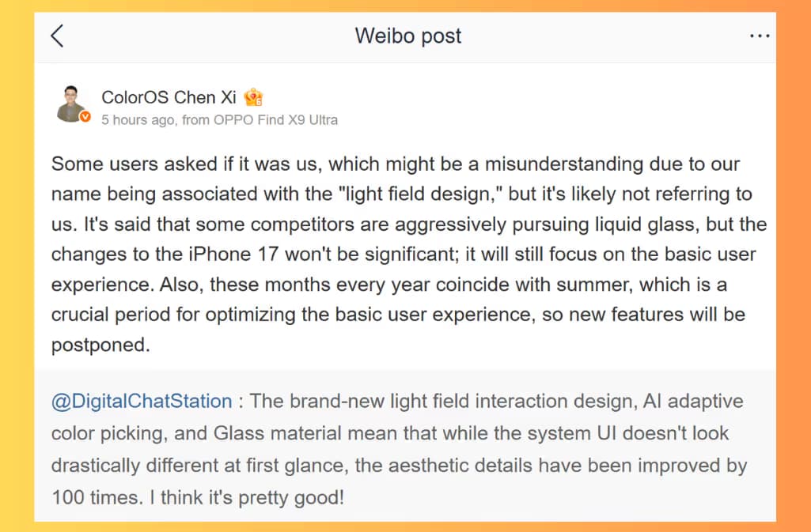Click the crown membership badge icon
The width and height of the screenshot is (811, 532).
pyautogui.click(x=253, y=97)
